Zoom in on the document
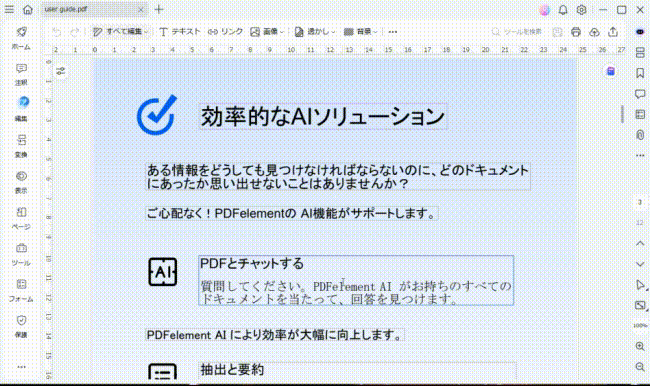Image resolution: width=650 pixels, height=386 pixels. [640, 346]
